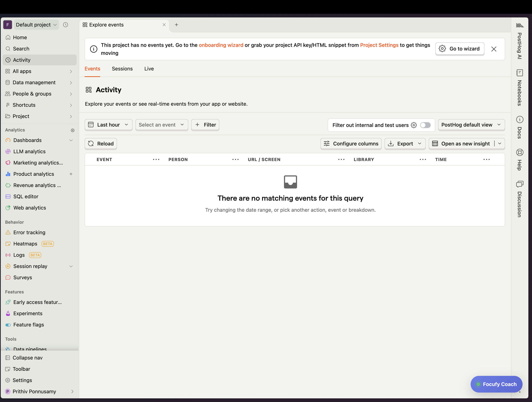Click recent history clock icon near project name
This screenshot has width=532, height=402.
tap(65, 25)
